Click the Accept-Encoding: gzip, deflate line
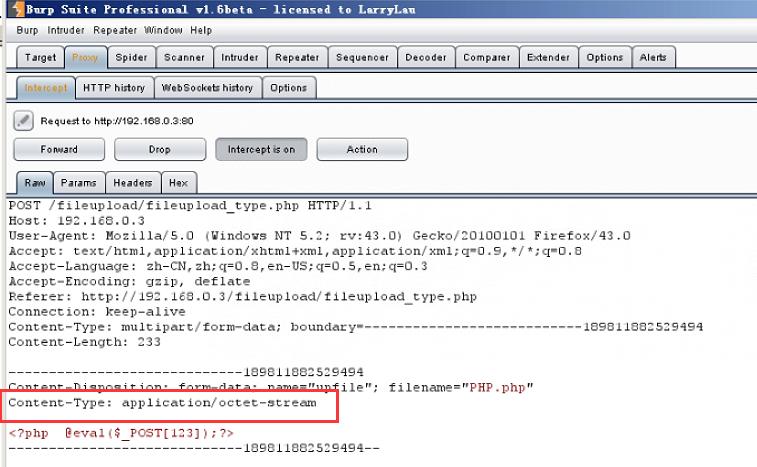This screenshot has height=467, width=757. tap(129, 282)
